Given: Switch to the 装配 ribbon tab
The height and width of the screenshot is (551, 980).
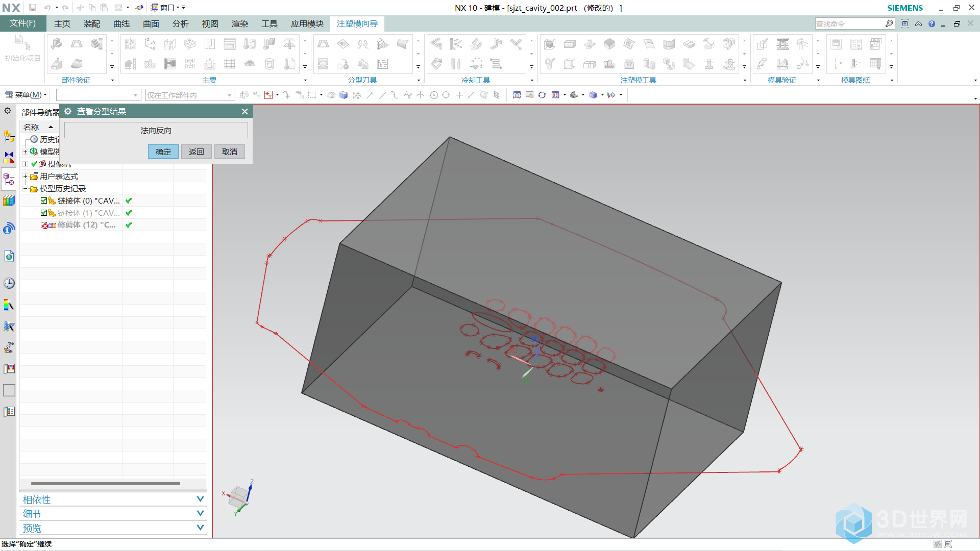Looking at the screenshot, I should click(92, 23).
